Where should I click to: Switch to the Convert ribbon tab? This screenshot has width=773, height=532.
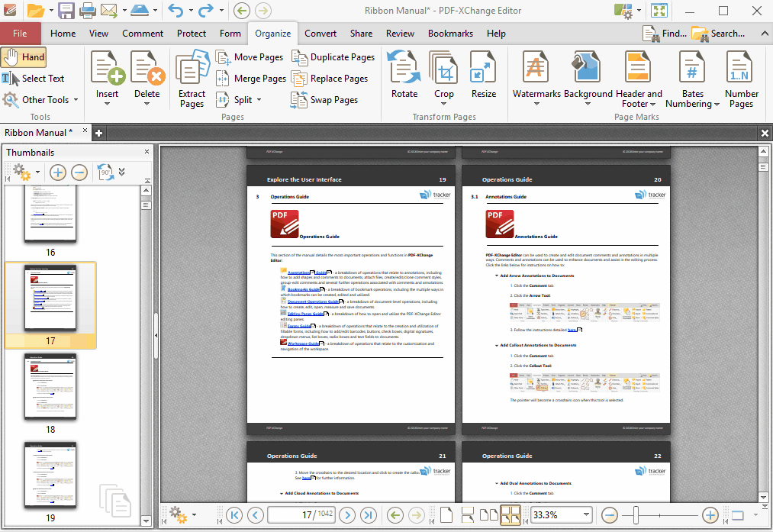click(320, 34)
